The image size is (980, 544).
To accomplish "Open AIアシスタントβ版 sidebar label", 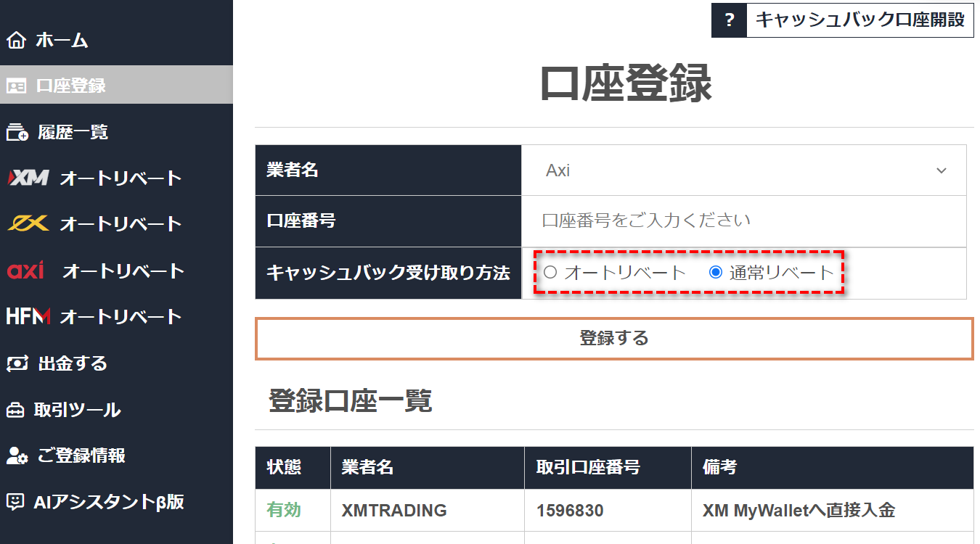I will pos(109,502).
